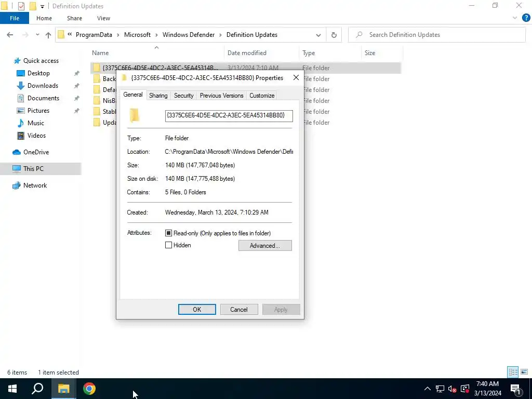Sort by Name column header
The image size is (532, 399).
(x=157, y=53)
